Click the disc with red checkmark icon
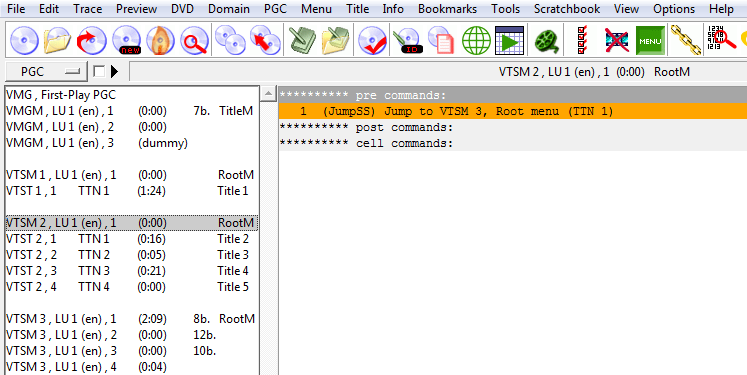 (x=372, y=41)
